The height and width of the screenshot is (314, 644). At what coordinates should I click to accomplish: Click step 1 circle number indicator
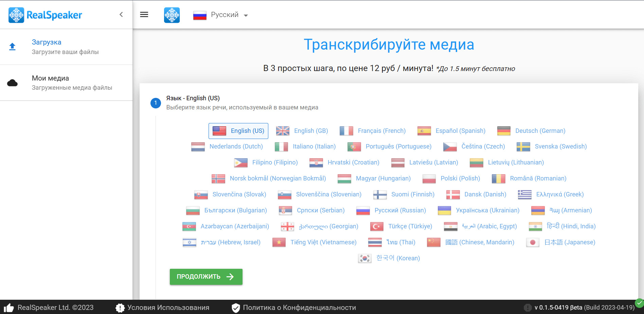pyautogui.click(x=156, y=103)
